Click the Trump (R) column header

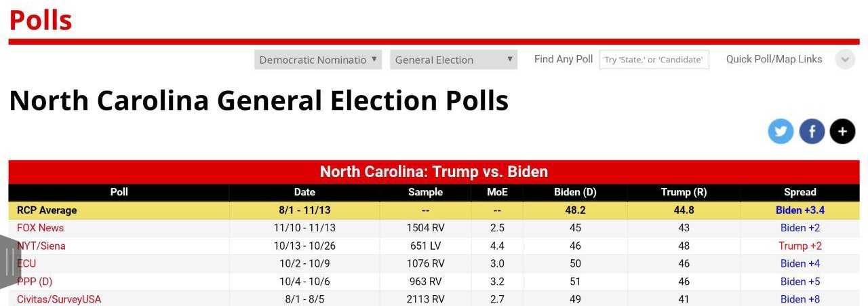click(684, 192)
